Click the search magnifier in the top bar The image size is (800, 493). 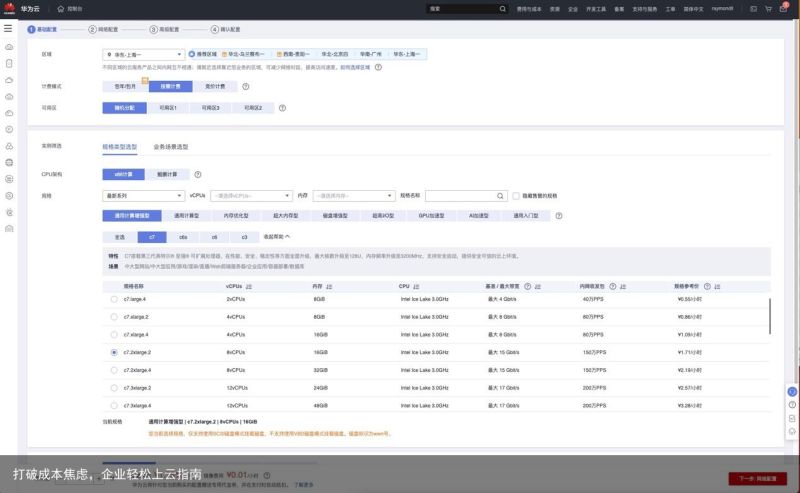503,9
